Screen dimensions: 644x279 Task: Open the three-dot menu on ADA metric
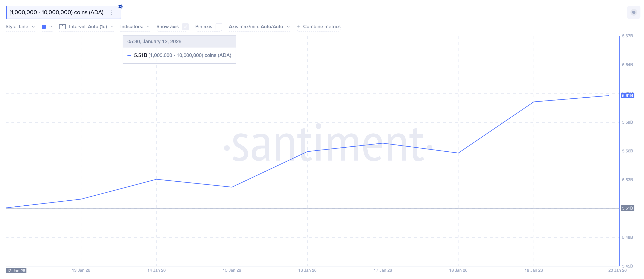coord(112,12)
